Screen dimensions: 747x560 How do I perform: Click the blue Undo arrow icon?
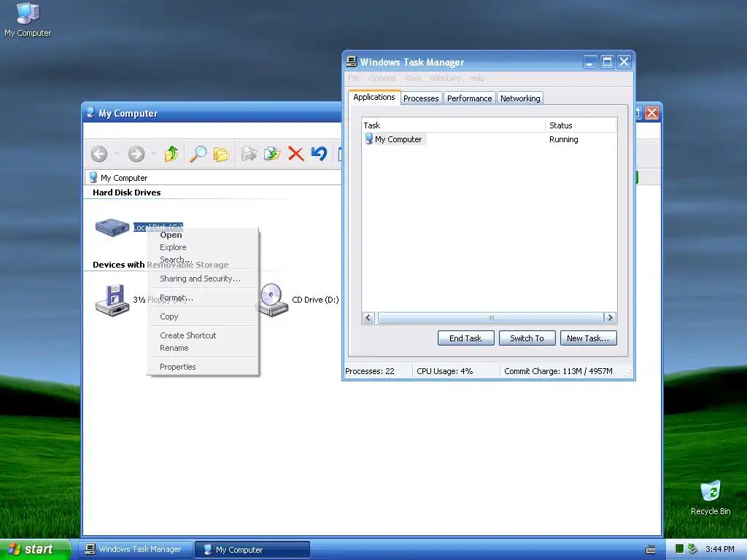tap(319, 153)
